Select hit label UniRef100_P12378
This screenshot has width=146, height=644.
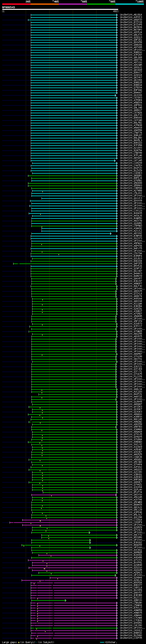pos(131,376)
